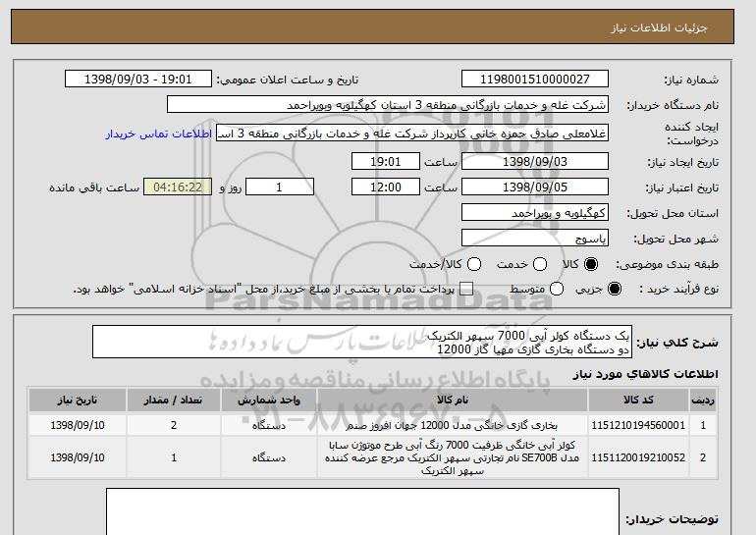
Task: Click unit دستگاه in the gas heater row
Action: [x=269, y=426]
